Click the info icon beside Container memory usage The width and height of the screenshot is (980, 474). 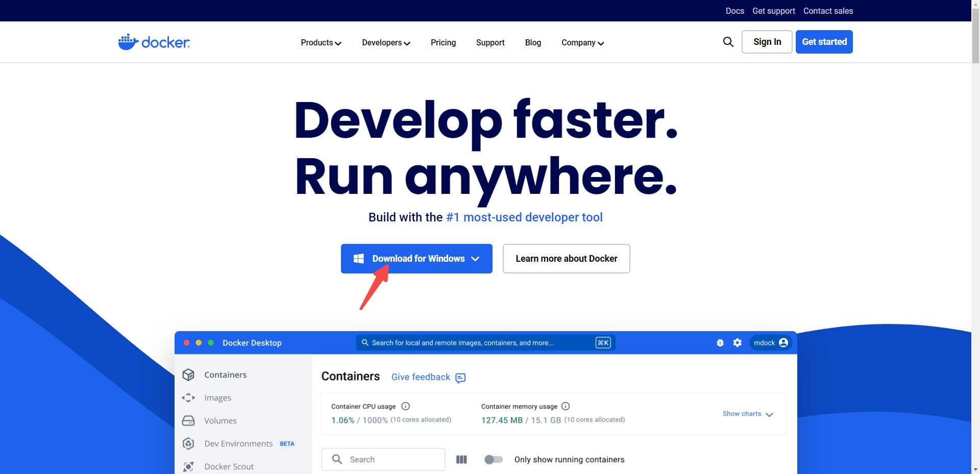pyautogui.click(x=566, y=406)
